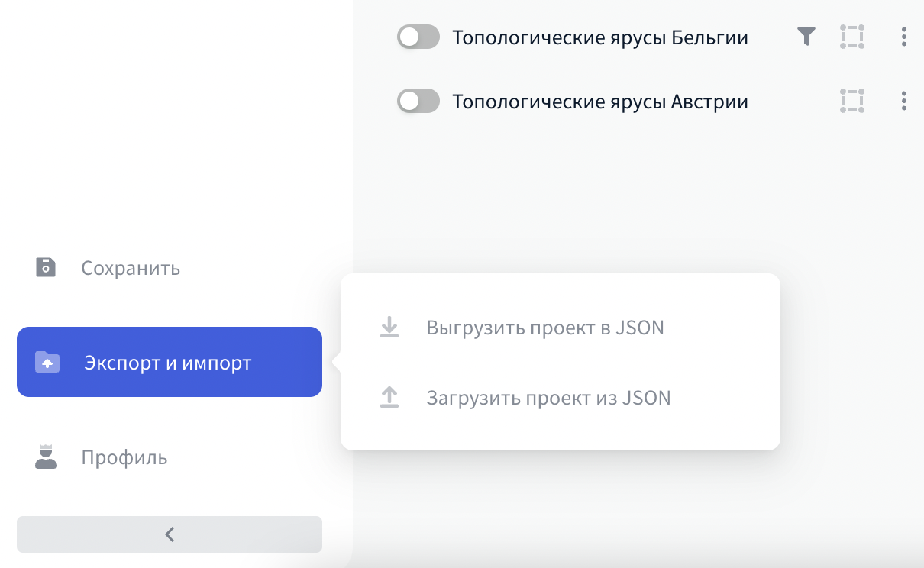
Task: Click the upload arrow icon in the popup
Action: click(x=389, y=398)
